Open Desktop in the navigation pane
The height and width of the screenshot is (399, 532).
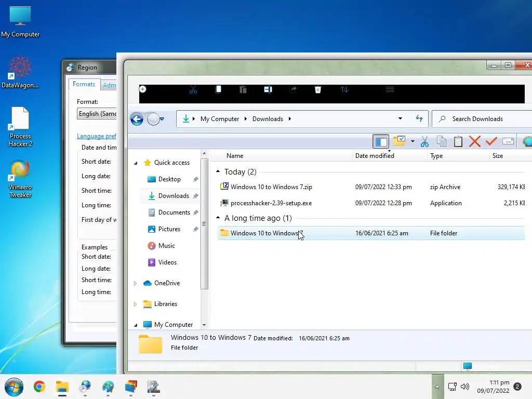click(x=169, y=179)
